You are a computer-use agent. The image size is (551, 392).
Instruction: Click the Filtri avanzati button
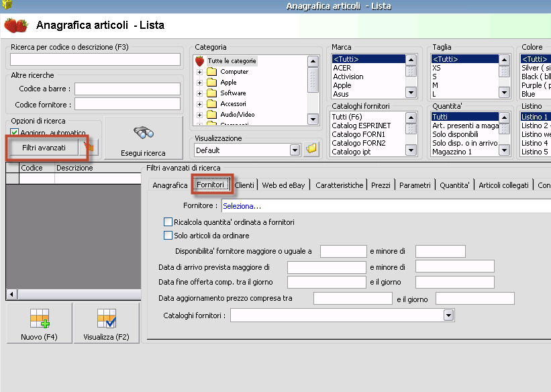[x=44, y=148]
